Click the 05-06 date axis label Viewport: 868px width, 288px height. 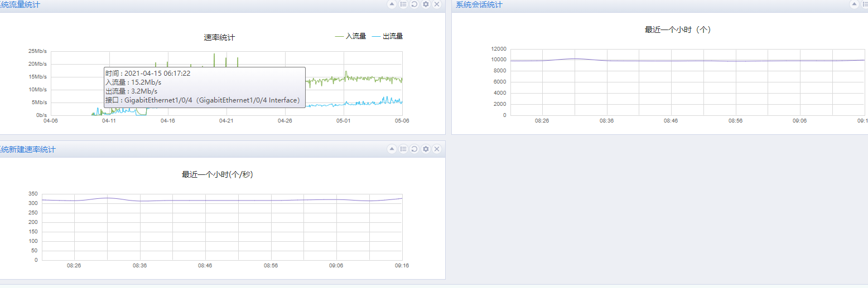402,120
